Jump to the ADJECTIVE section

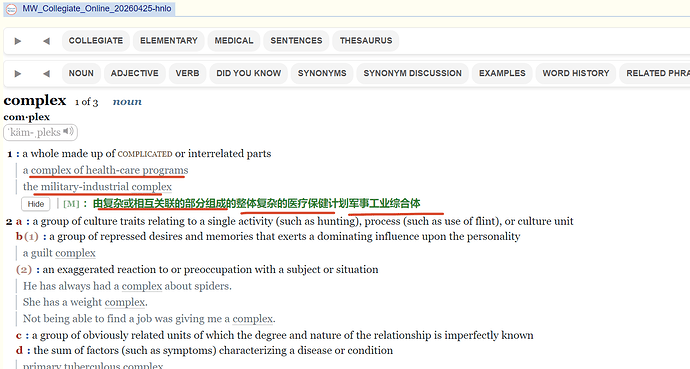(x=134, y=73)
